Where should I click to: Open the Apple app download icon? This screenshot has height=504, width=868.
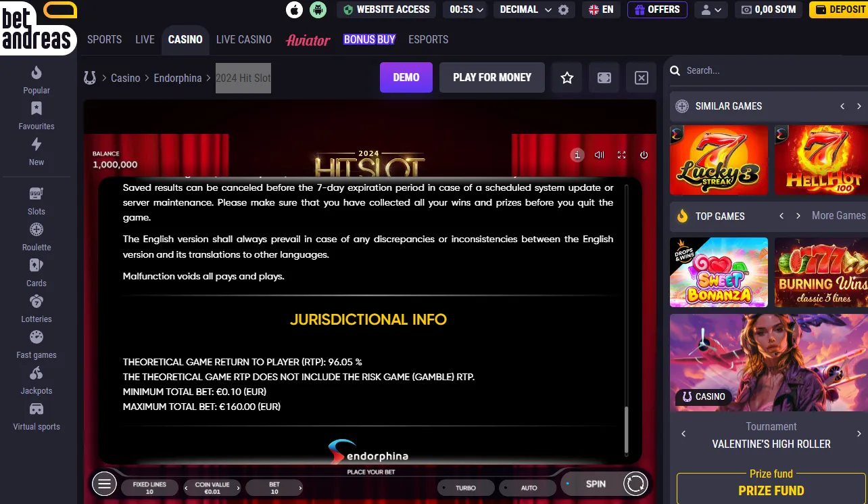(x=295, y=9)
